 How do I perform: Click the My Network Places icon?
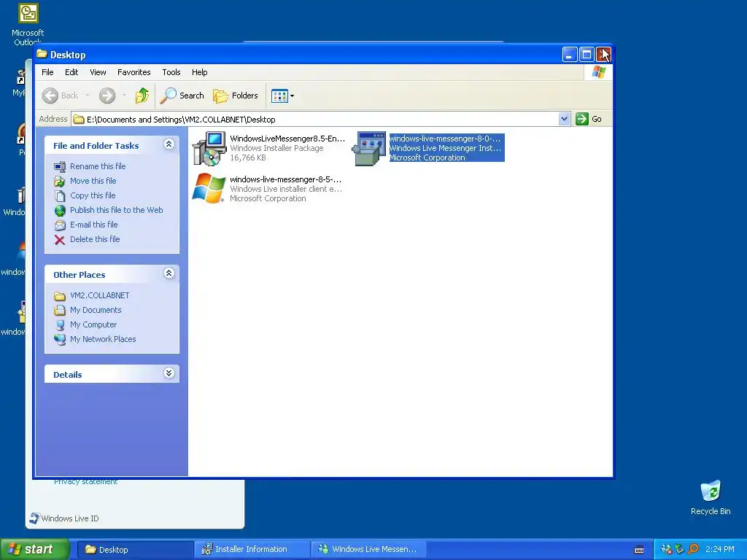pyautogui.click(x=60, y=340)
